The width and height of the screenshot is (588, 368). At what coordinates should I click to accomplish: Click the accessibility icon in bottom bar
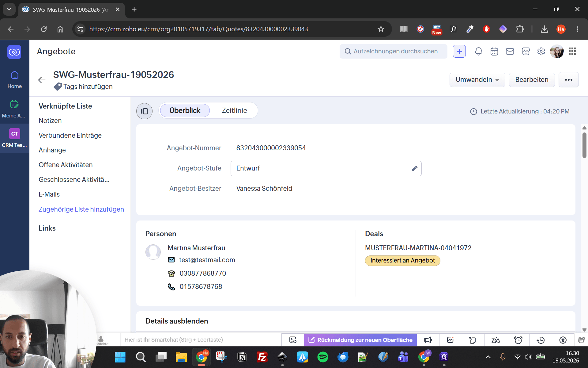pos(563,340)
